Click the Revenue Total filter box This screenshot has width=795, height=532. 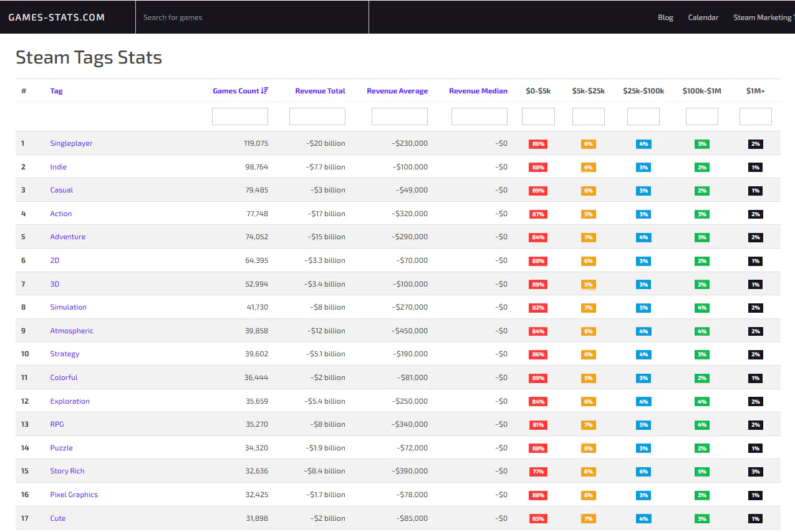317,116
